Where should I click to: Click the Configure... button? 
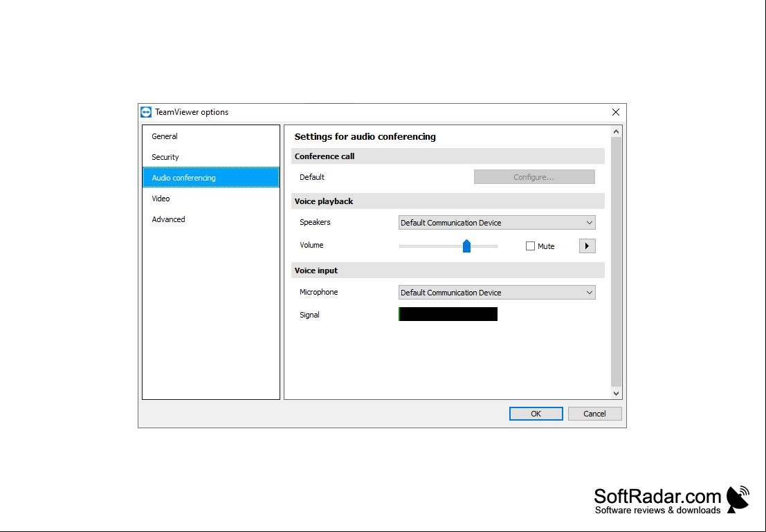click(534, 177)
